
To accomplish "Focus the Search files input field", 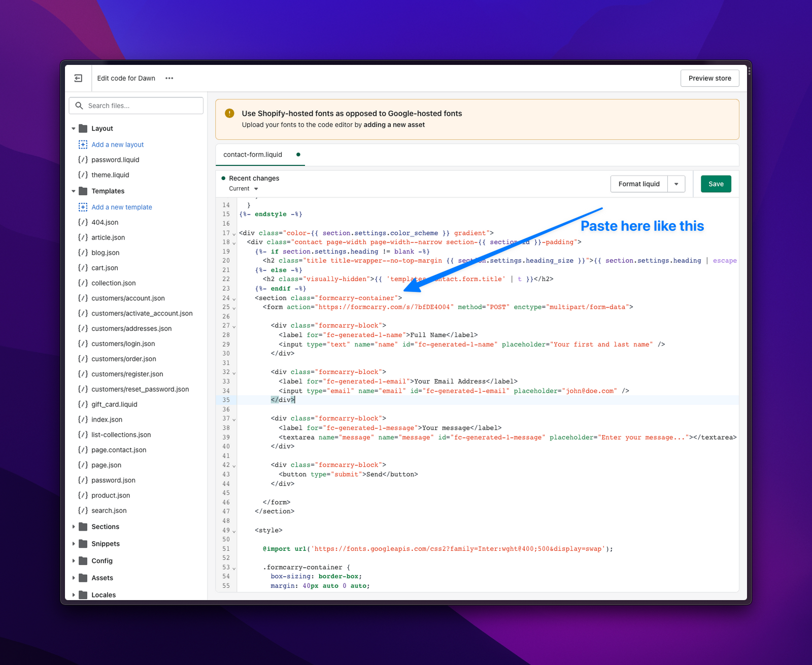I will [x=142, y=106].
